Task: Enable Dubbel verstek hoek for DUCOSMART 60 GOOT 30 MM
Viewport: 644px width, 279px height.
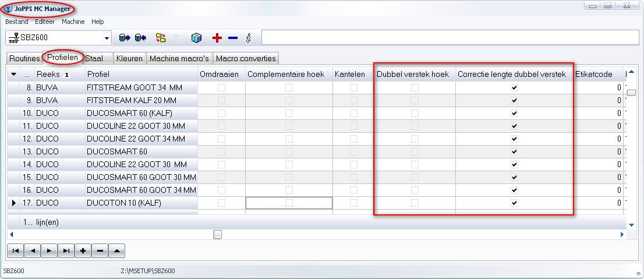Action: pyautogui.click(x=415, y=177)
